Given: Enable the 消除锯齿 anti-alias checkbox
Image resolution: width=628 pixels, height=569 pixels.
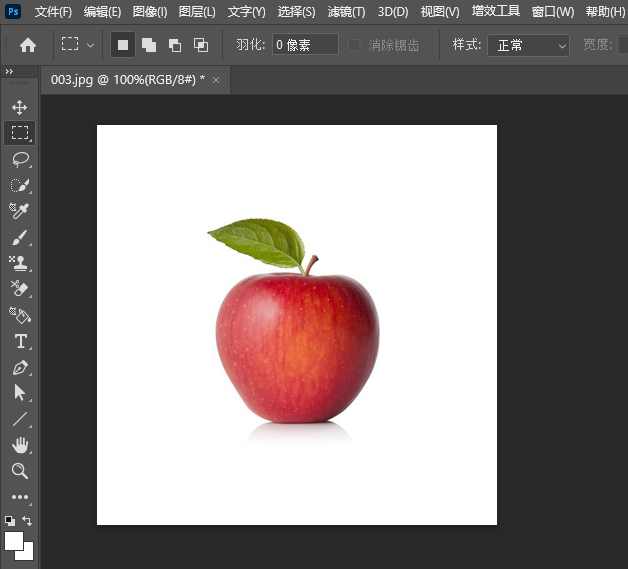Looking at the screenshot, I should pos(354,45).
